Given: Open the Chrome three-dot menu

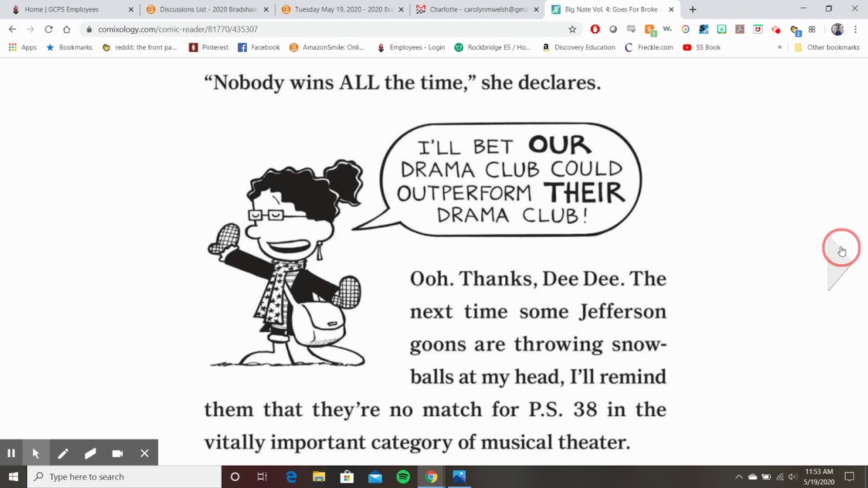Looking at the screenshot, I should coord(856,29).
